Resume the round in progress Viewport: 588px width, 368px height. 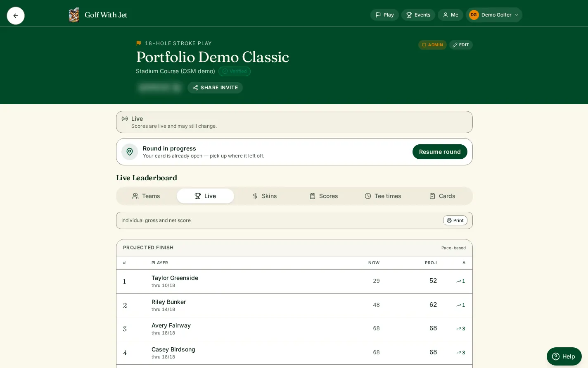click(440, 152)
